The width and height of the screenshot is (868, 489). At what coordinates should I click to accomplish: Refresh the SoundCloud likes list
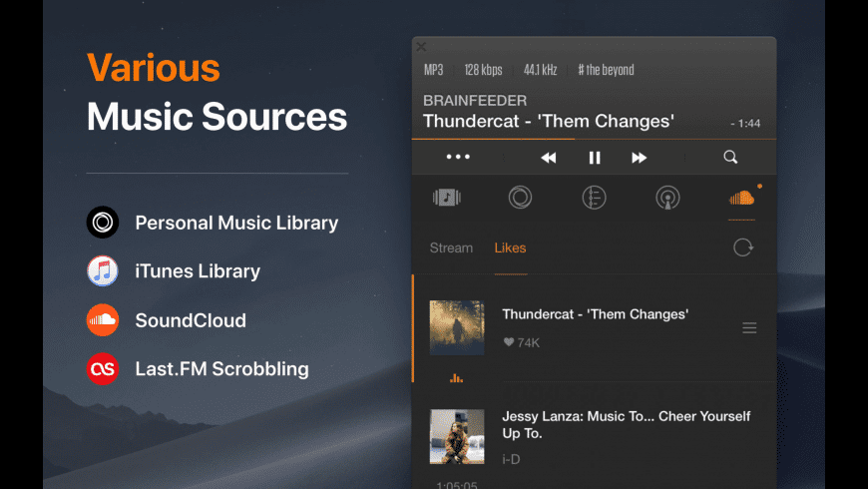pos(743,246)
